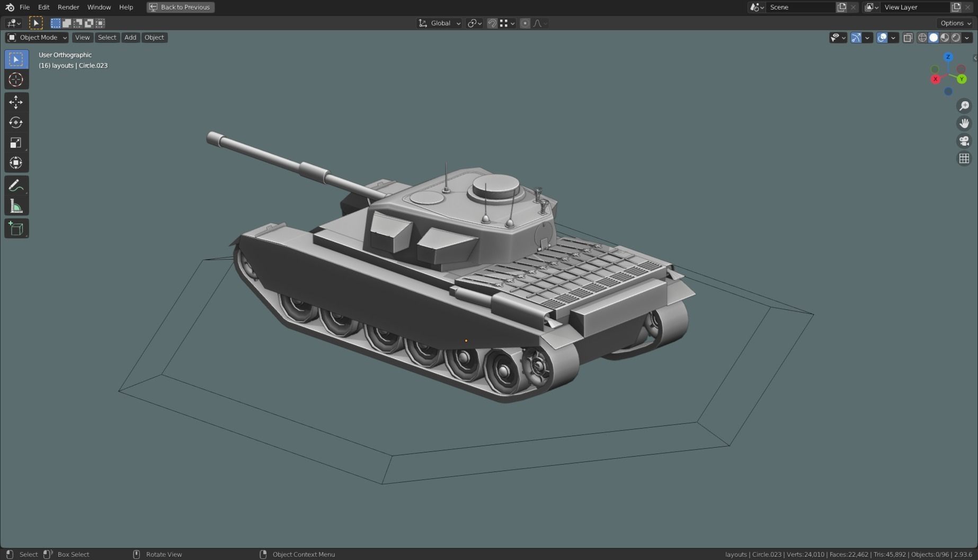The height and width of the screenshot is (560, 978).
Task: Click Back to Previous button
Action: click(x=181, y=7)
